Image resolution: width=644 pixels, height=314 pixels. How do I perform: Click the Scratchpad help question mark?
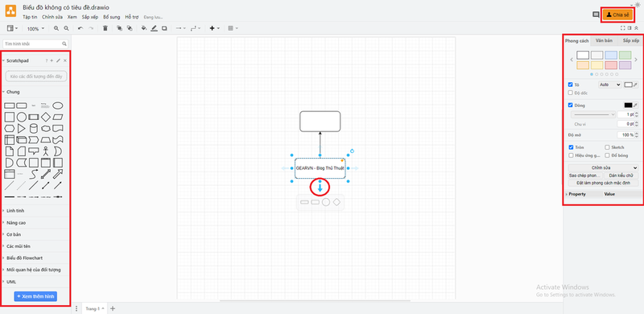point(47,60)
